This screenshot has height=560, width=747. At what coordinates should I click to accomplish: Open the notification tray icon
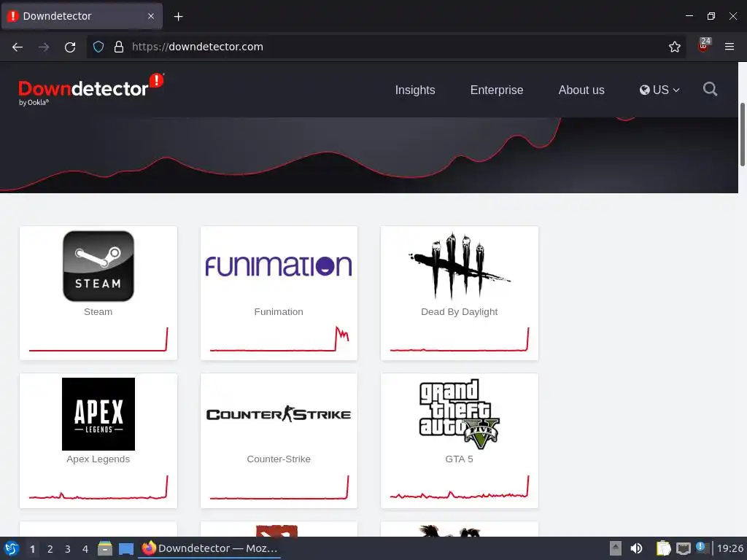pyautogui.click(x=702, y=548)
